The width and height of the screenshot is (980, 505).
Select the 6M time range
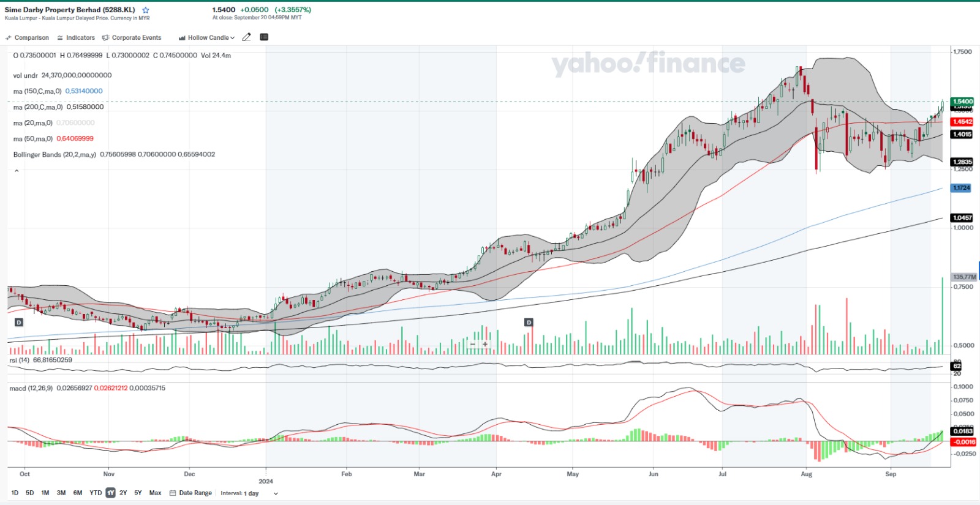[78, 493]
